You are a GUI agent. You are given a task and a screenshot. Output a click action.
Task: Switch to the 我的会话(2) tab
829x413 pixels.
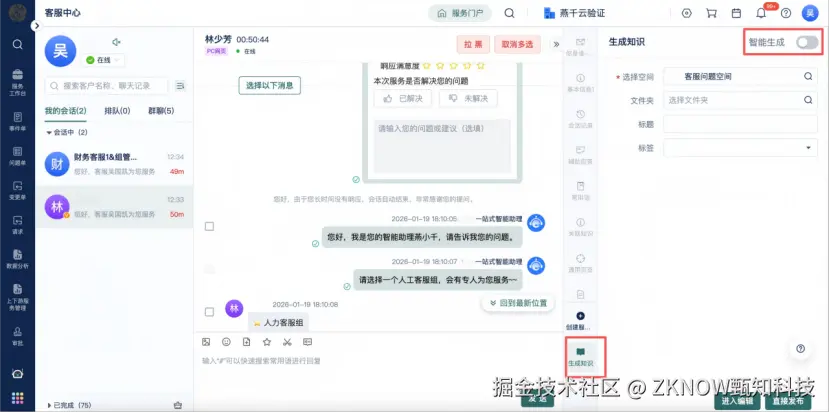[x=66, y=111]
